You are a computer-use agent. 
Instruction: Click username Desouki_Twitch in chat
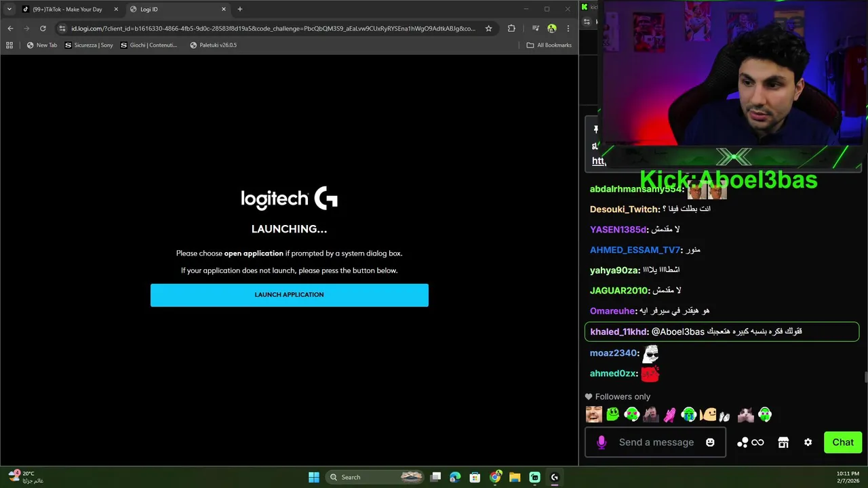click(x=625, y=209)
